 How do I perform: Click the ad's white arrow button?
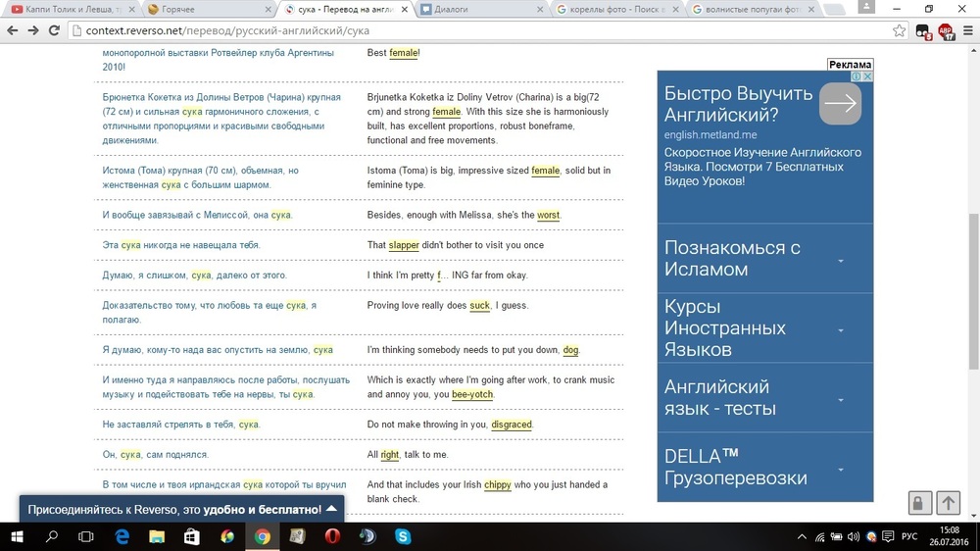pyautogui.click(x=840, y=103)
